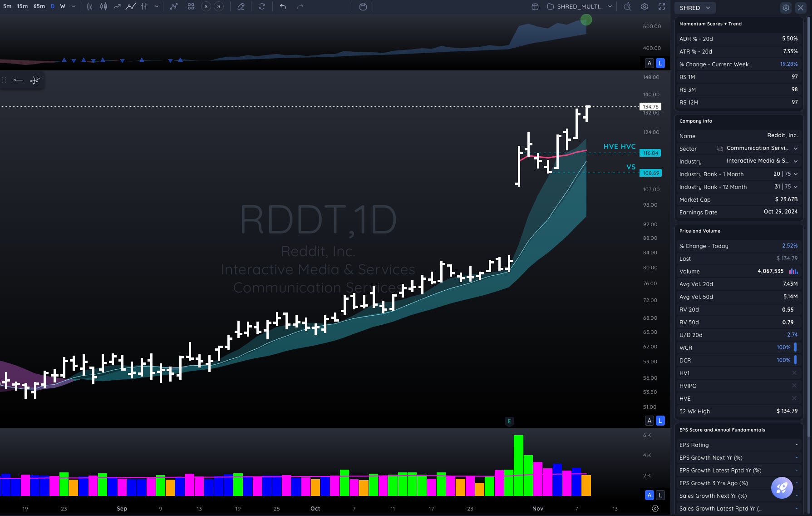Click the refresh sync icon
This screenshot has width=812, height=516.
[x=262, y=6]
